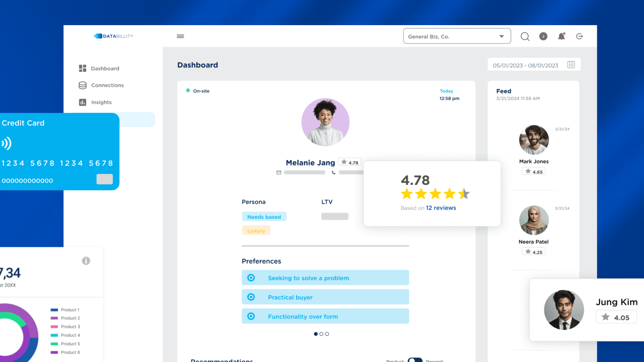Image resolution: width=644 pixels, height=362 pixels.
Task: Select the Functionality over form radio
Action: tap(251, 316)
